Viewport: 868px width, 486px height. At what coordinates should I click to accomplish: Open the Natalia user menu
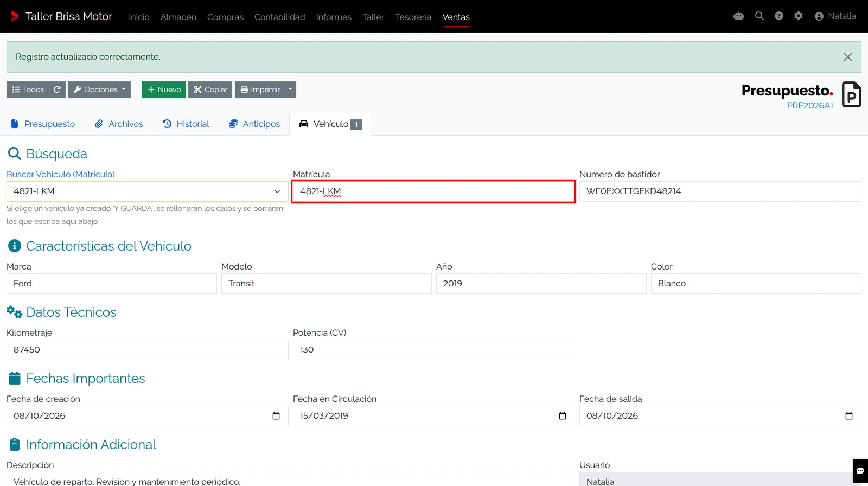835,16
